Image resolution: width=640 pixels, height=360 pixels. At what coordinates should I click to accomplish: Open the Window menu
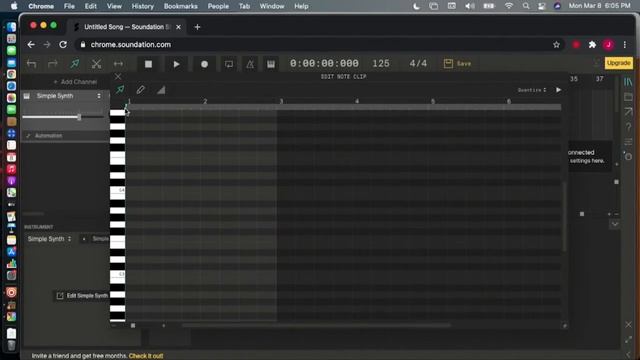pos(272,6)
